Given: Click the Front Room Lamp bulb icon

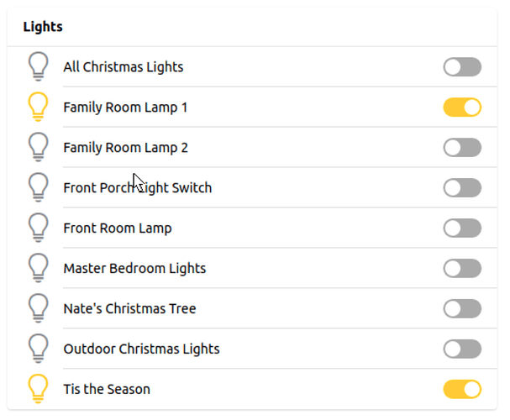Looking at the screenshot, I should coord(38,228).
